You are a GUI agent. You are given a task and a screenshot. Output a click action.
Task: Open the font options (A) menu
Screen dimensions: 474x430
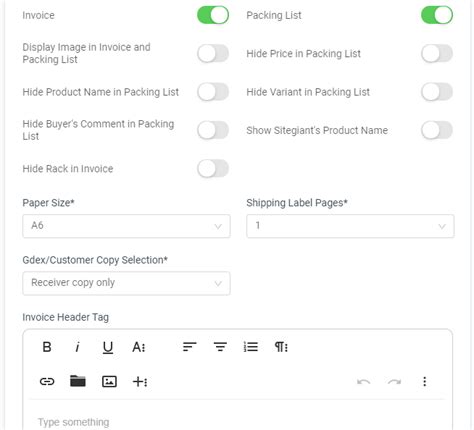[139, 347]
